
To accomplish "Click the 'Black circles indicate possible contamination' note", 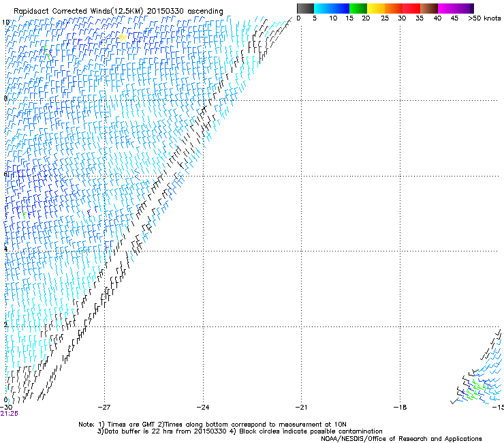I will coord(311,431).
